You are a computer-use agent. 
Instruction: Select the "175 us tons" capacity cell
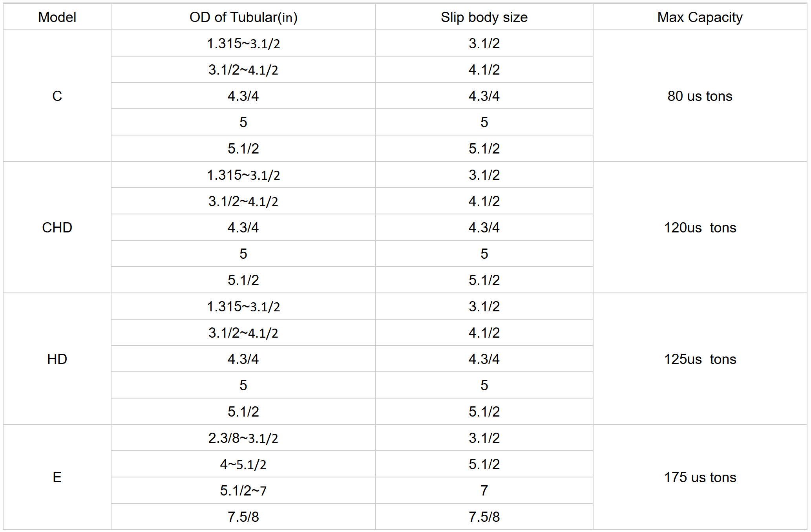tap(700, 477)
